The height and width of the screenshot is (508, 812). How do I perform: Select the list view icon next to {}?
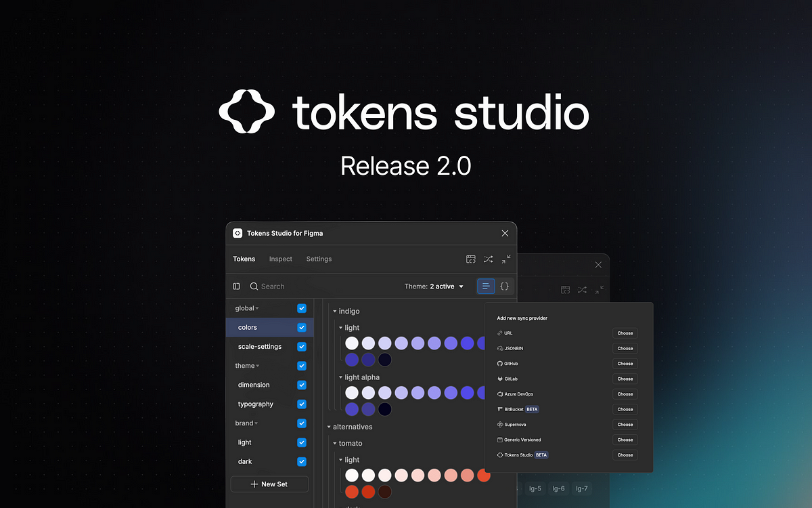(486, 286)
